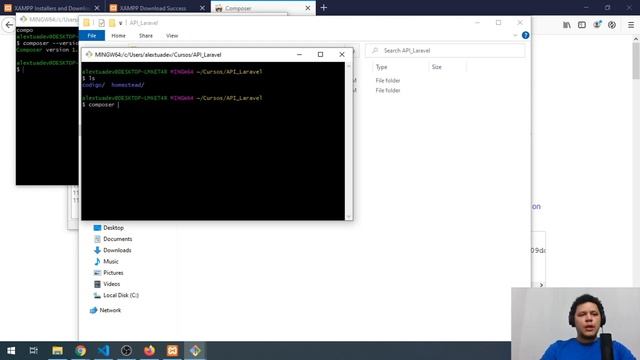Close the XAMPP Download Success tab
This screenshot has height=360, width=640.
(202, 8)
